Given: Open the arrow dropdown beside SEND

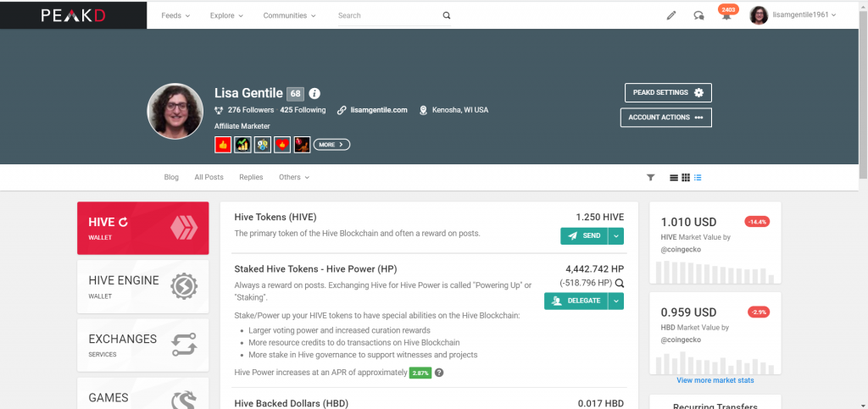Looking at the screenshot, I should [x=616, y=236].
